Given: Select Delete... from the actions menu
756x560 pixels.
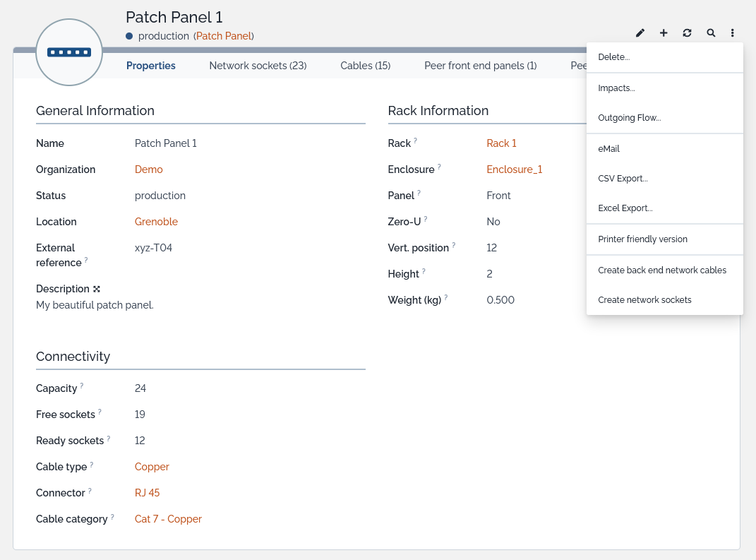Looking at the screenshot, I should pyautogui.click(x=613, y=57).
